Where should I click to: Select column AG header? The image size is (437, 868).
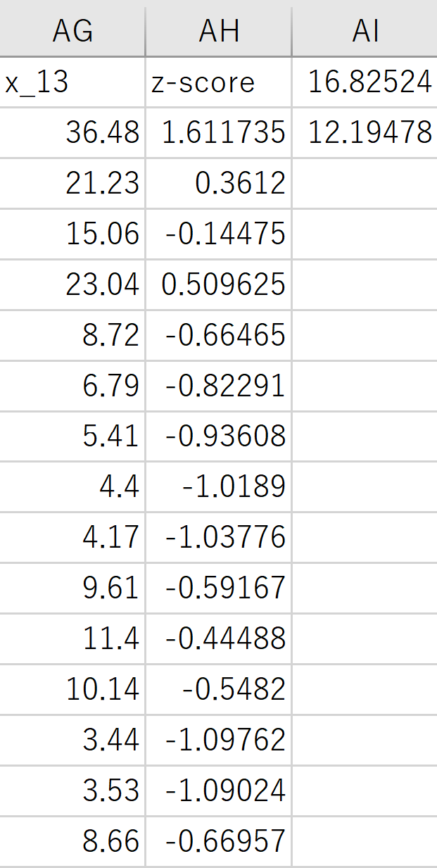point(72,31)
